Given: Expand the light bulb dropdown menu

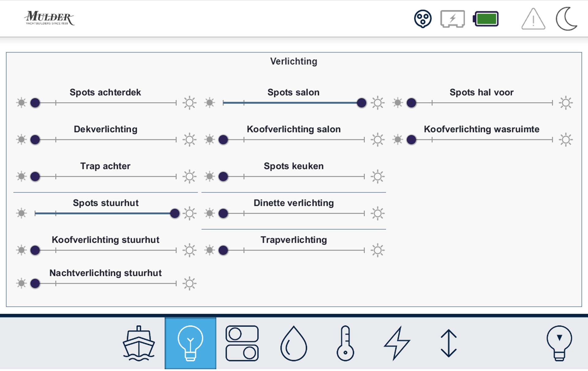Looking at the screenshot, I should [x=559, y=343].
